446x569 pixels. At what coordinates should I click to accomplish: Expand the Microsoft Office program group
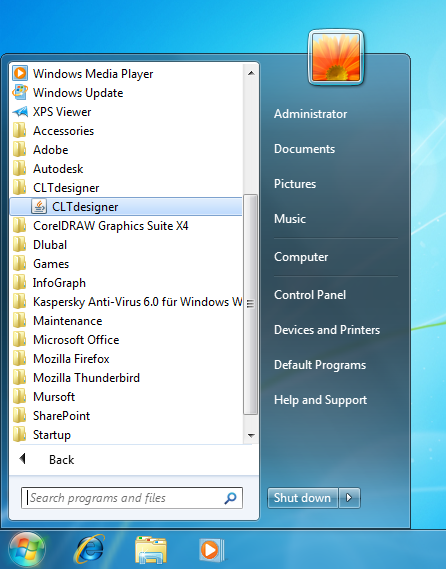(126, 339)
